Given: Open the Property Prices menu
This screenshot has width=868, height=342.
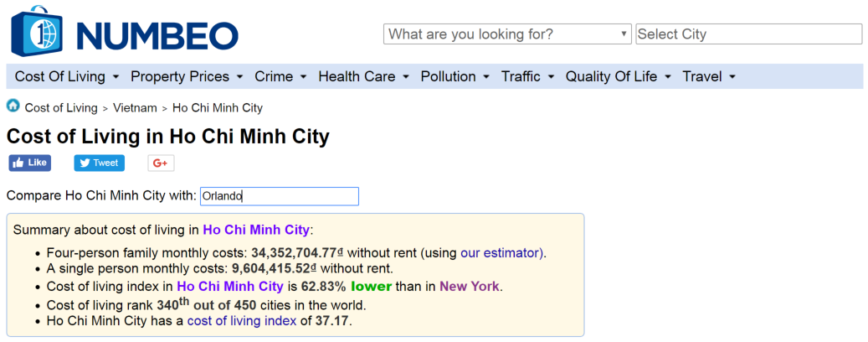Looking at the screenshot, I should [x=187, y=76].
